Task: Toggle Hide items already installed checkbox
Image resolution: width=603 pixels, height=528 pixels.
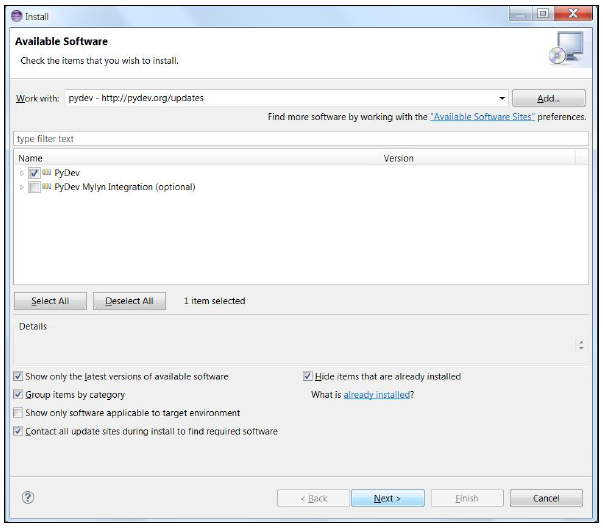Action: pos(308,376)
